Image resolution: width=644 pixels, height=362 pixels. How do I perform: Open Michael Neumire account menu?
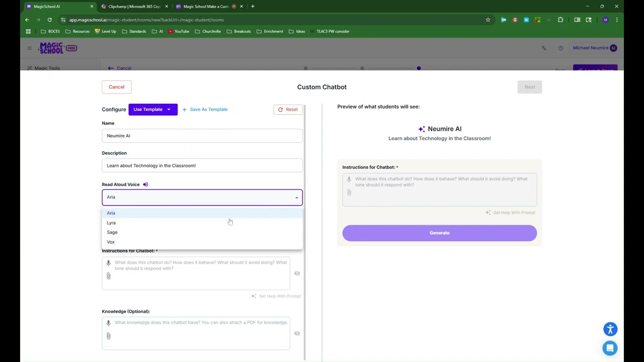[x=595, y=48]
